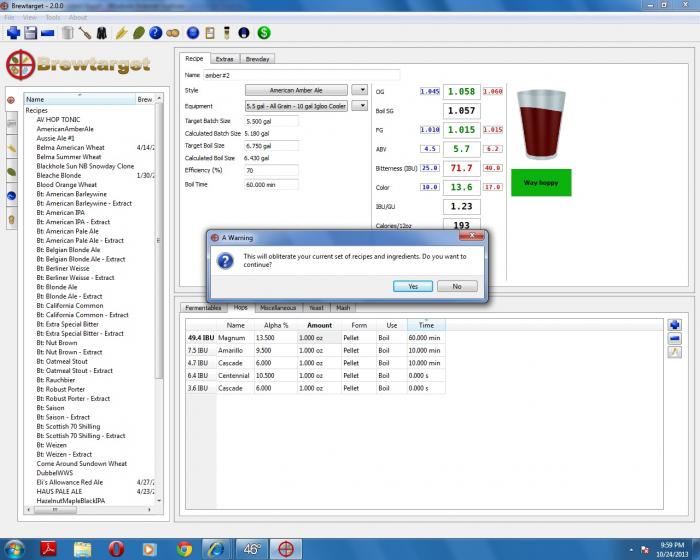The height and width of the screenshot is (560, 700).
Task: Click the blue plus New Recipe toolbar icon
Action: point(13,33)
